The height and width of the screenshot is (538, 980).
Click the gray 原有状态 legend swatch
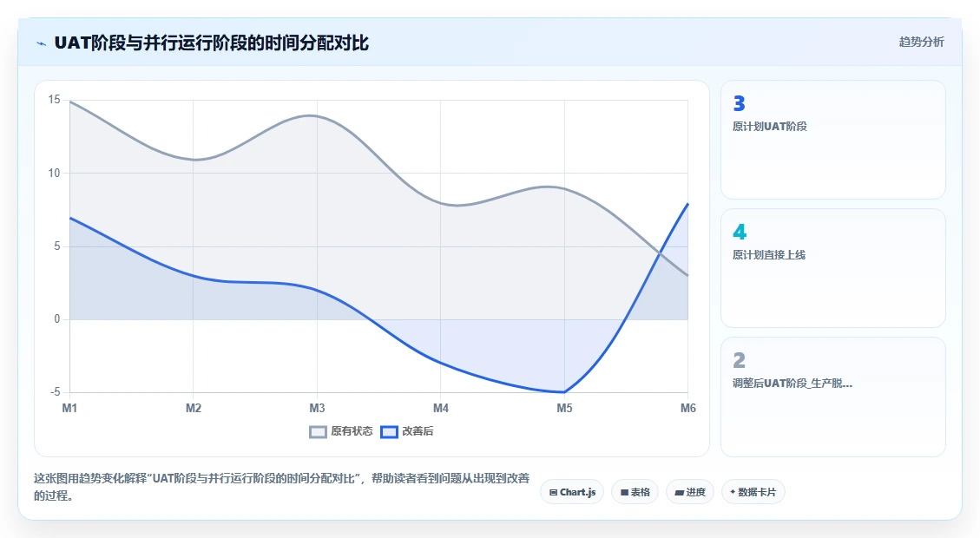(x=318, y=432)
